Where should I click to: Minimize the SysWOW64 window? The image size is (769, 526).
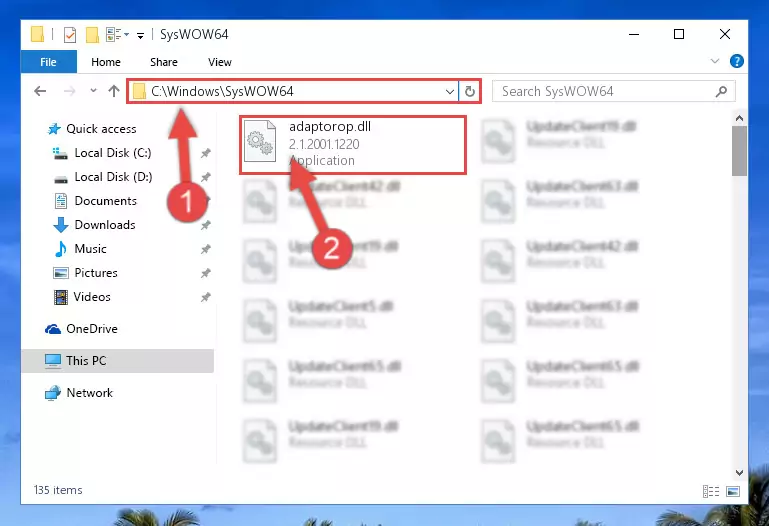tap(634, 34)
